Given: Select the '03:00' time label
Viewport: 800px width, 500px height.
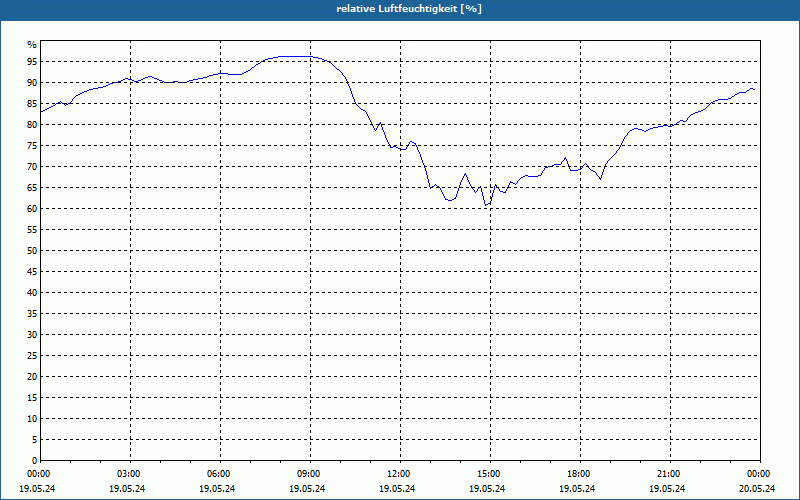Looking at the screenshot, I should (x=128, y=474).
